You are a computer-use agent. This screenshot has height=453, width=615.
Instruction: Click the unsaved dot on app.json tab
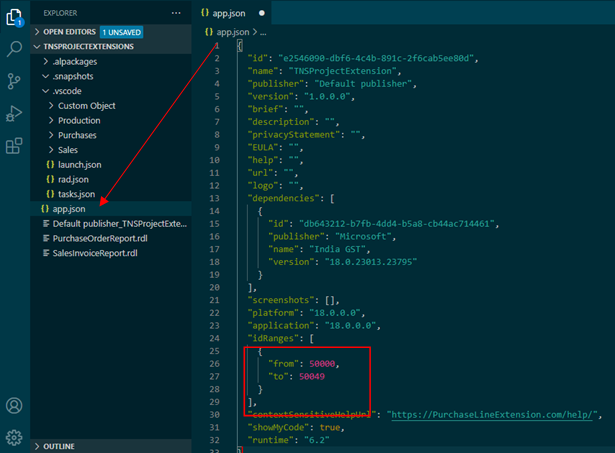[x=262, y=13]
